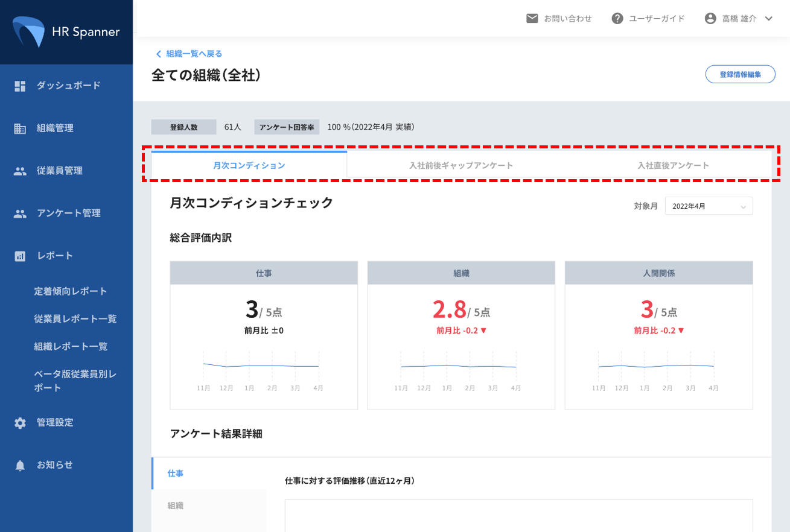The image size is (790, 532).
Task: Open the 対象月 2022年4月 dropdown
Action: [x=709, y=206]
